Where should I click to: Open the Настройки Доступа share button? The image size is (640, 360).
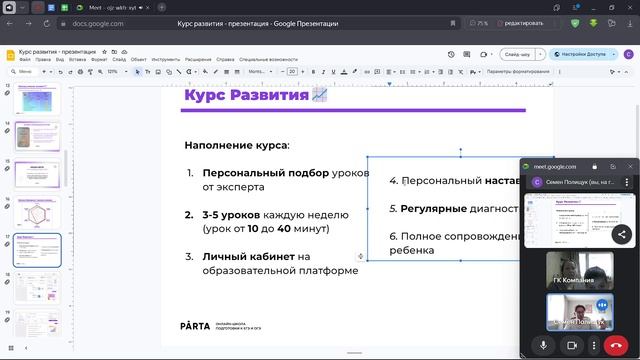(580, 54)
